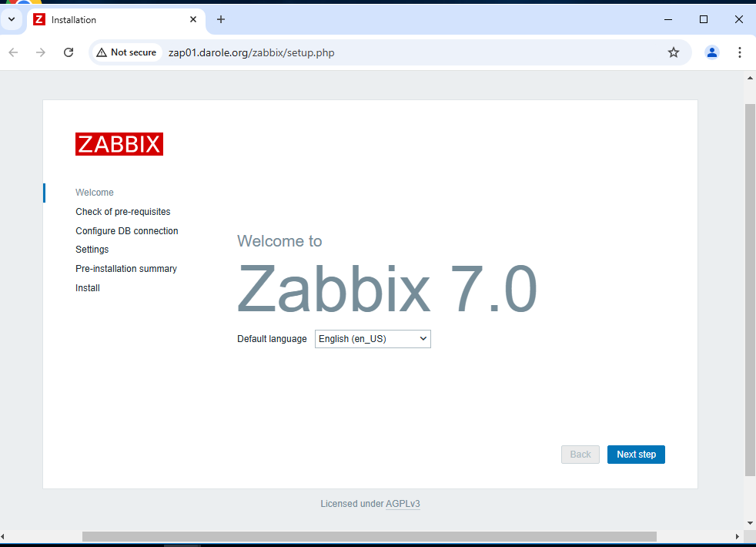
Task: Select Pre-installation summary step
Action: 126,269
